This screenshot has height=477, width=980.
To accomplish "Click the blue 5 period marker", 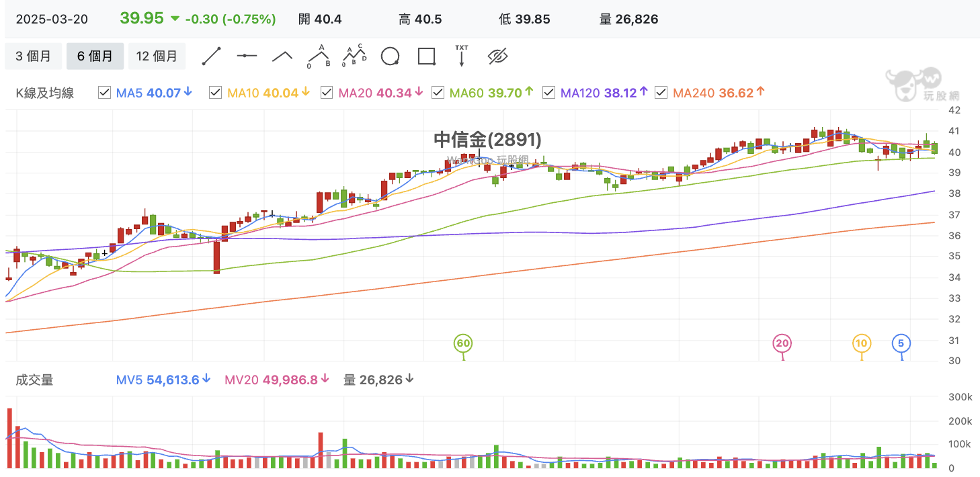I will pos(901,343).
